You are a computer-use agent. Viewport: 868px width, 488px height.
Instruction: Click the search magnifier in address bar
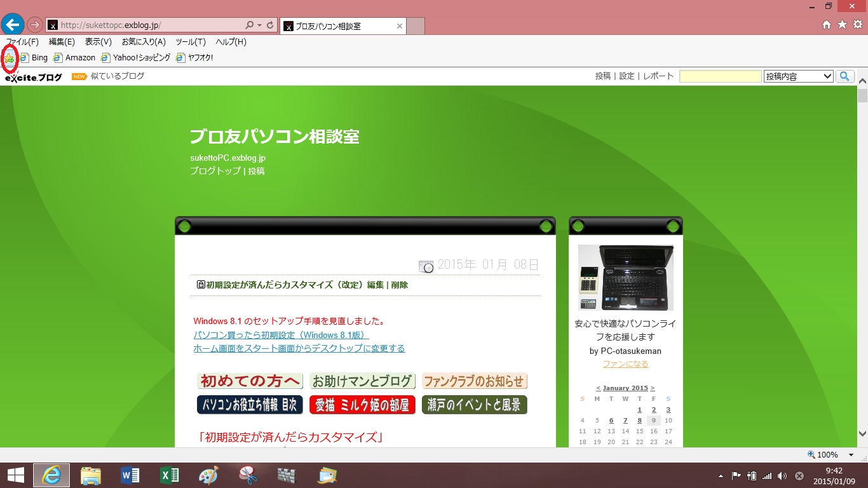[x=249, y=25]
